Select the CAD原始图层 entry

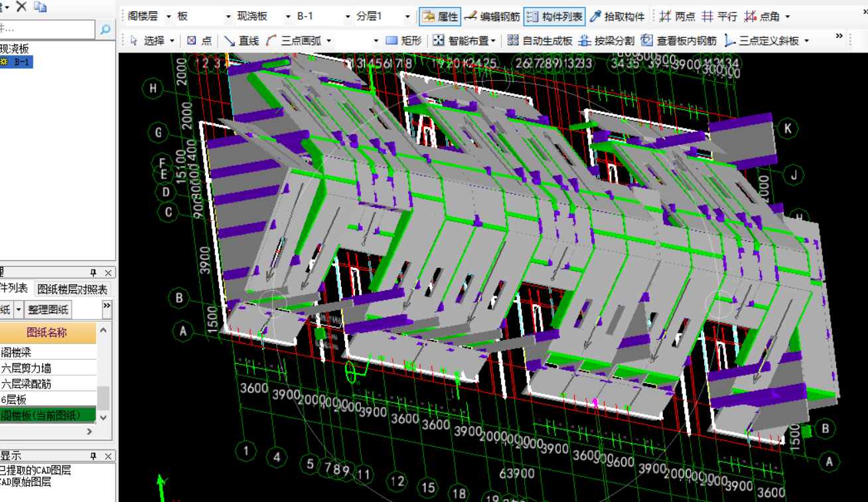point(25,482)
